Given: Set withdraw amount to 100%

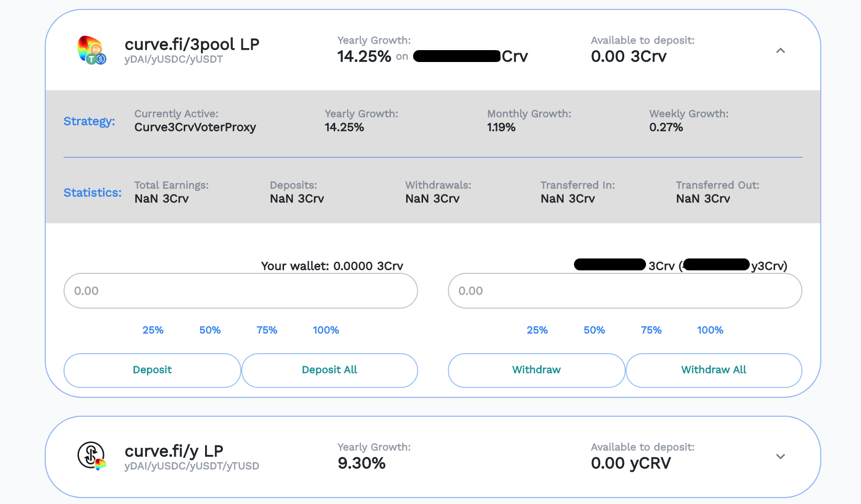Looking at the screenshot, I should (x=710, y=330).
